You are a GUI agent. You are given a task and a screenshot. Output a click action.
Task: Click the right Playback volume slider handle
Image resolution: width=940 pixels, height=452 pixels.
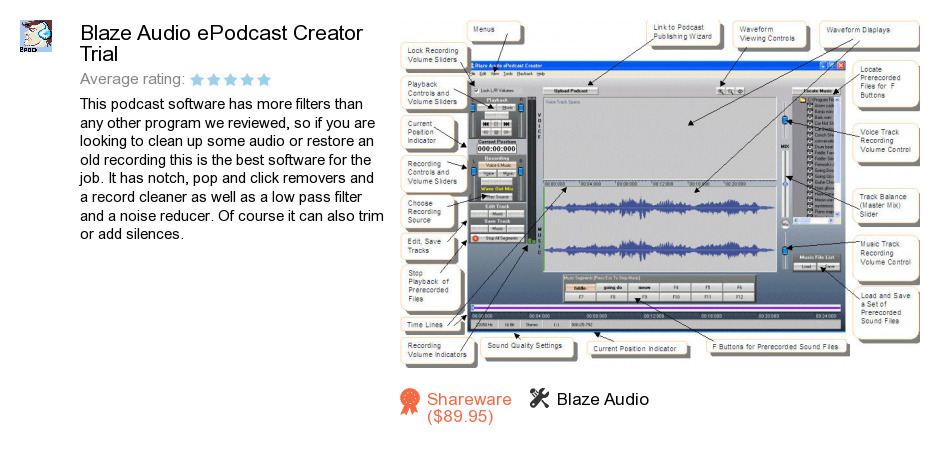pos(521,107)
